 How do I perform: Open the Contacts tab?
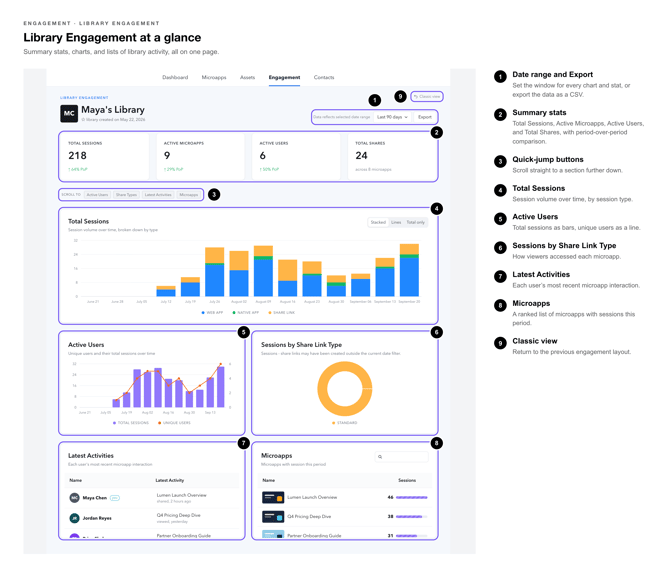[x=324, y=77]
